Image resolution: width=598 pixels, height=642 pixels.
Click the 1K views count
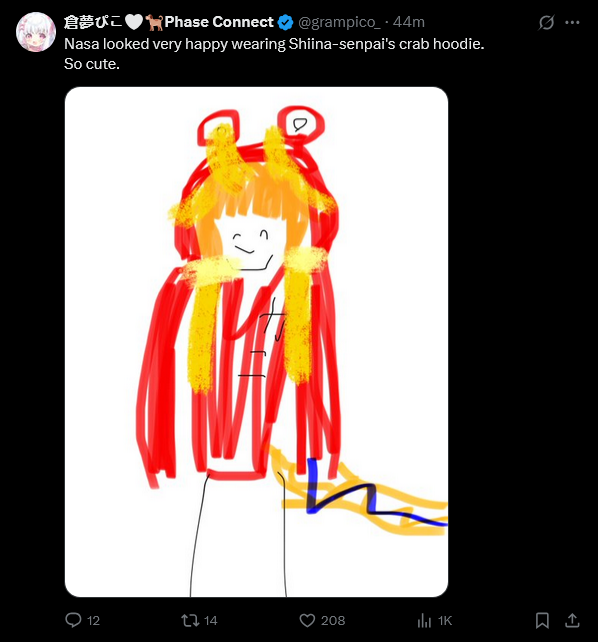(x=445, y=621)
